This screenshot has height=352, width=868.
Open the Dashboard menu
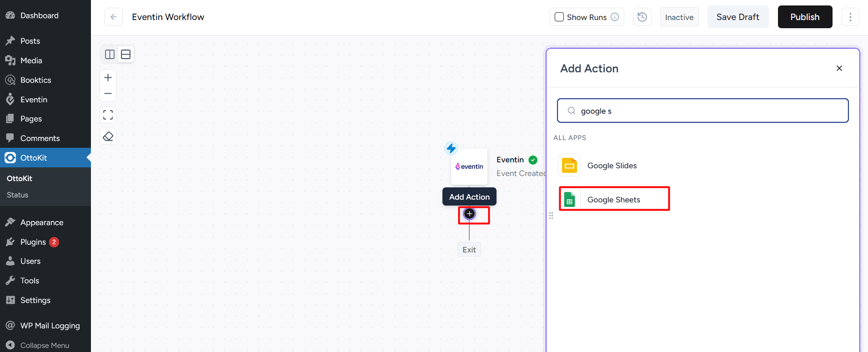(x=45, y=15)
